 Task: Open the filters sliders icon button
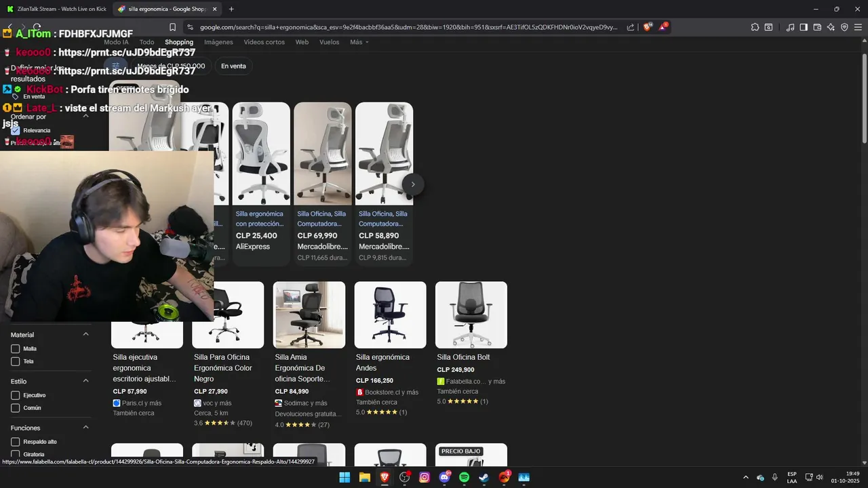pyautogui.click(x=116, y=66)
